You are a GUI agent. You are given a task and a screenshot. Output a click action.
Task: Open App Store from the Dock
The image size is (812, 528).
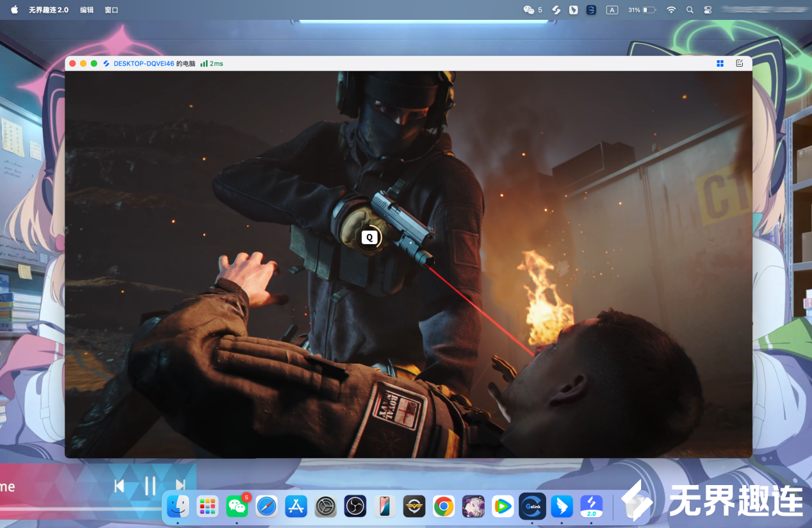coord(296,506)
